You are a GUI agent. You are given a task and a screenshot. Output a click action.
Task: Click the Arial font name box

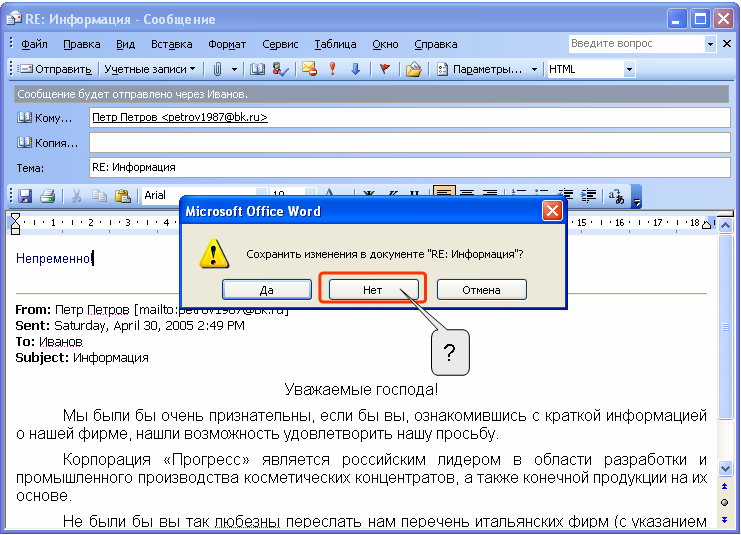(x=204, y=195)
